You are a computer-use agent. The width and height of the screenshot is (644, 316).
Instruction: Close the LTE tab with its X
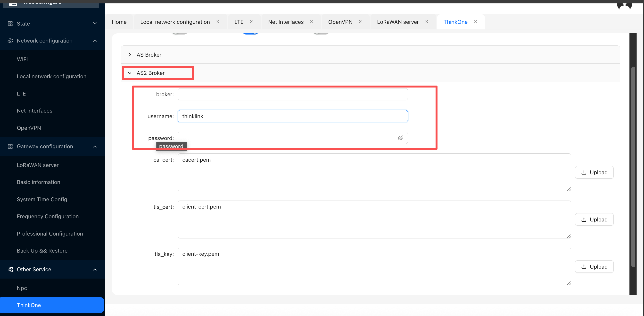251,22
